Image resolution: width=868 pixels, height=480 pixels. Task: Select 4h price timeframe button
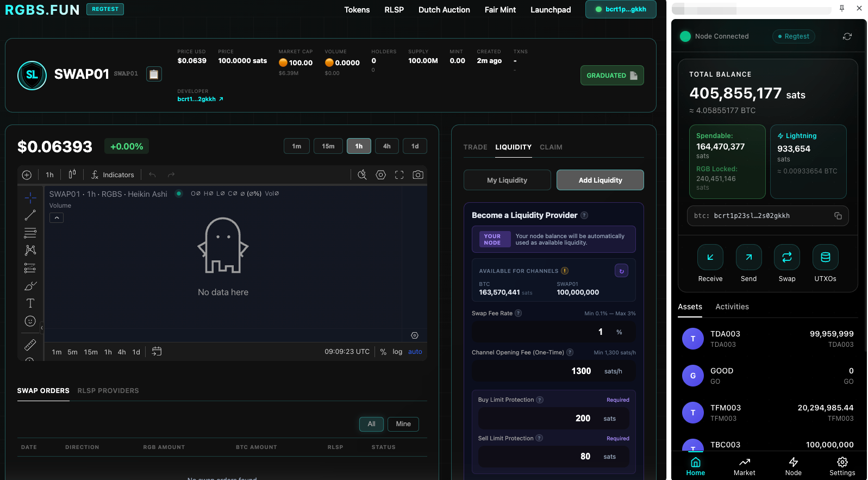(387, 146)
